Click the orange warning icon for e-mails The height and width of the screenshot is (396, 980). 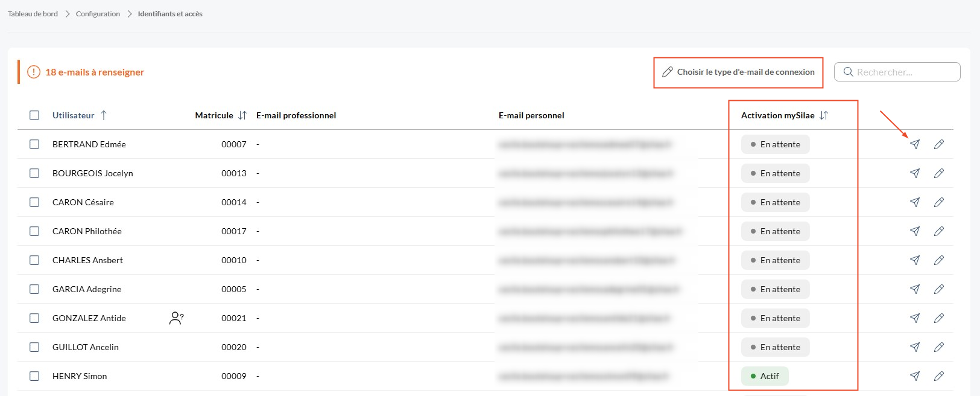point(34,72)
